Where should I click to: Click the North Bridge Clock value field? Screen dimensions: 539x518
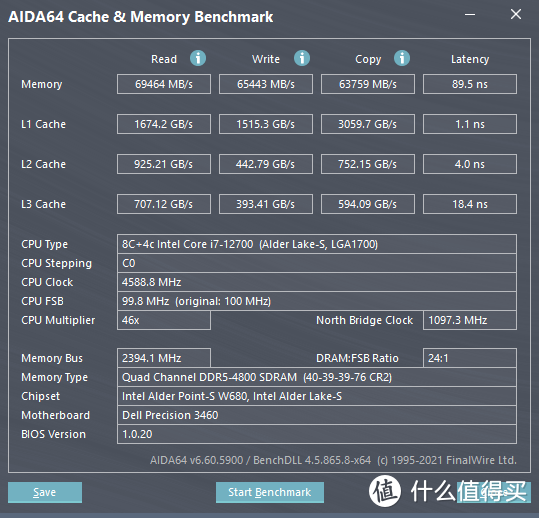[x=470, y=320]
